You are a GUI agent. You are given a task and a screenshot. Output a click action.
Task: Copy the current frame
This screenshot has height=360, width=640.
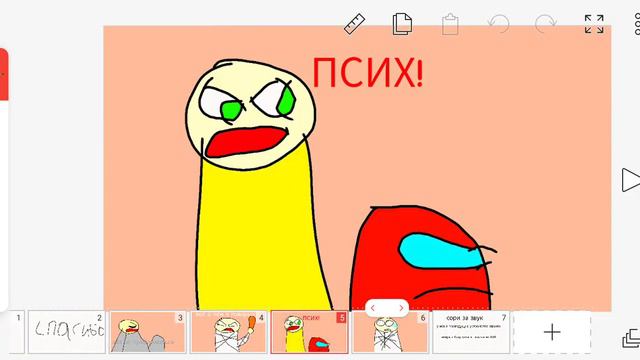coord(402,24)
